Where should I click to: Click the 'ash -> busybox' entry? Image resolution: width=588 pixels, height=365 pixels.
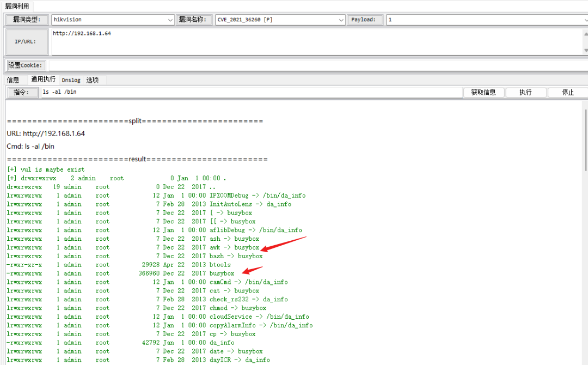234,239
